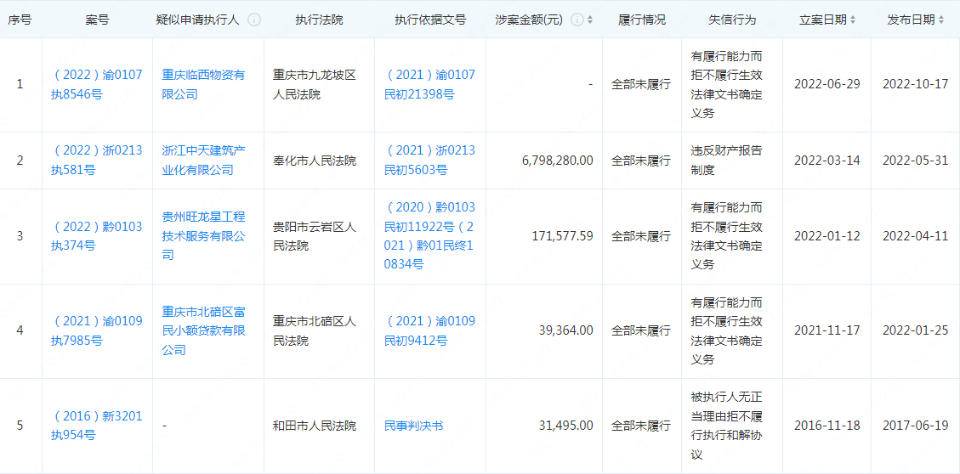Select the 失信行为 column header
Screen dimensions: 960x474
pos(732,20)
